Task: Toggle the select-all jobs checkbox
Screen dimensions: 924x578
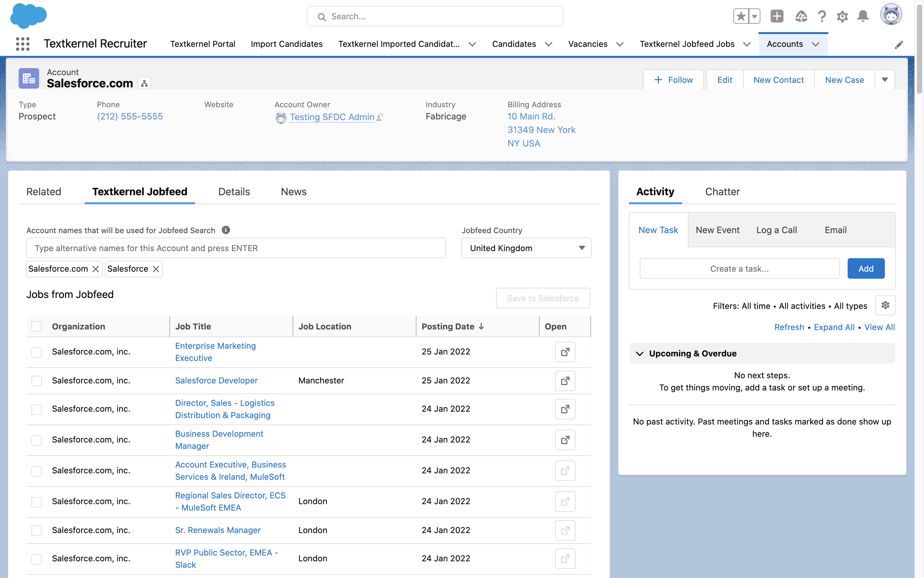Action: (x=37, y=326)
